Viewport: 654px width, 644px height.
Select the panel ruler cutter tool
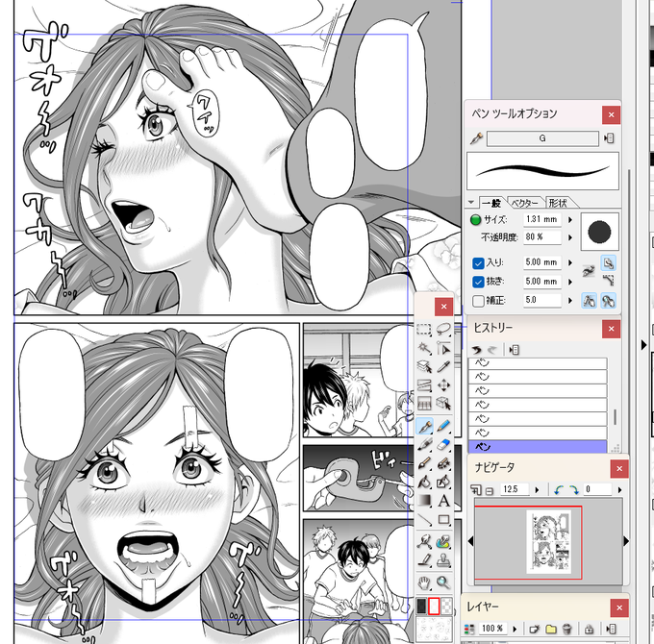424,384
